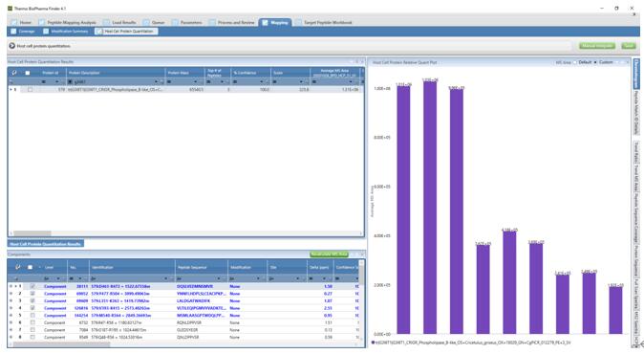This screenshot has height=354, width=644.
Task: Click the column chooser icon in Components table
Action: pos(17,267)
